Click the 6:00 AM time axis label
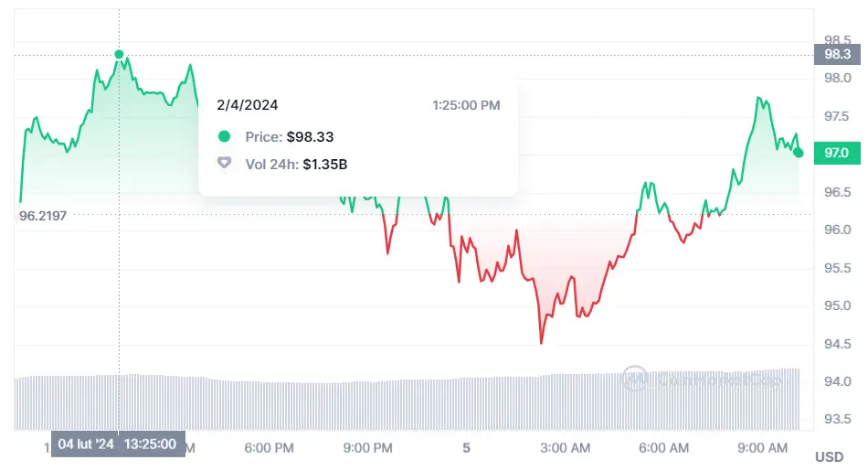 (664, 448)
